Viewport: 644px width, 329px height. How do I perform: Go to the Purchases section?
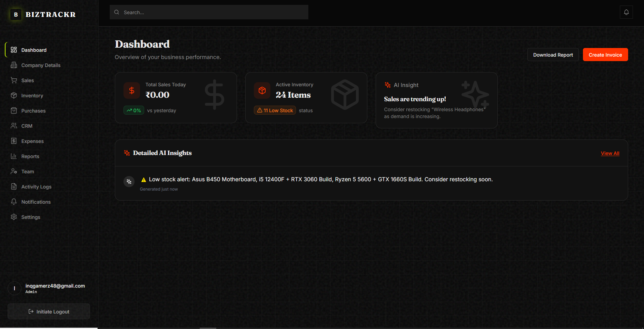pyautogui.click(x=33, y=111)
